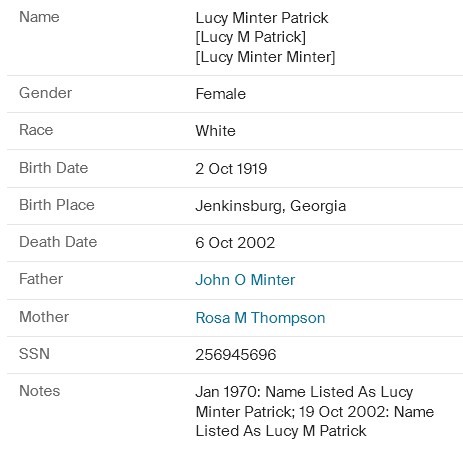This screenshot has width=463, height=454.
Task: Click the Jenkinsburg, Georgia birth place value
Action: click(x=271, y=206)
